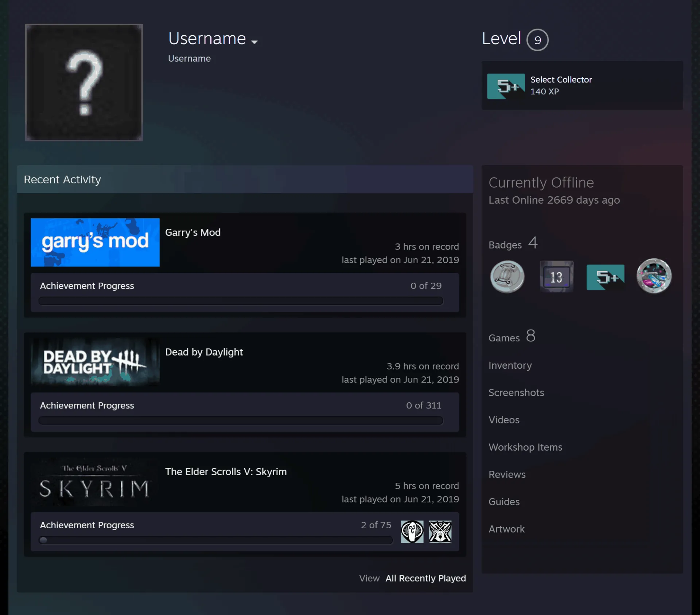
Task: Click the Level 9 circle badge
Action: click(537, 40)
